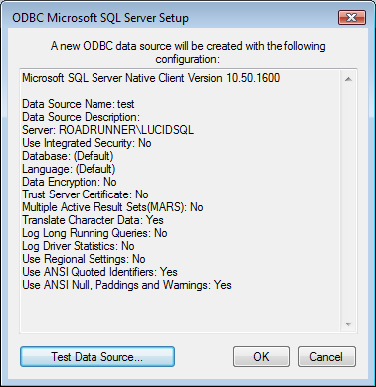Viewport: 376px width, 387px height.
Task: Click the Server: ROADRUNNER\LUCIDSQL line
Action: [x=108, y=130]
